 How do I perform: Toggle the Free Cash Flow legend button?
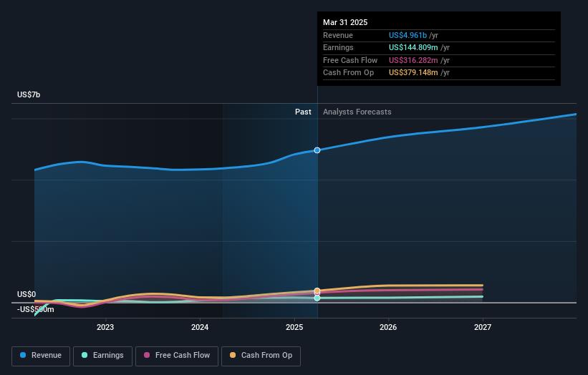click(177, 356)
